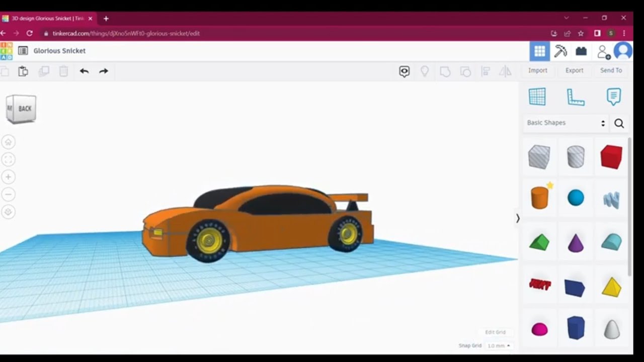Image resolution: width=644 pixels, height=362 pixels.
Task: Click the Import button
Action: pos(538,70)
